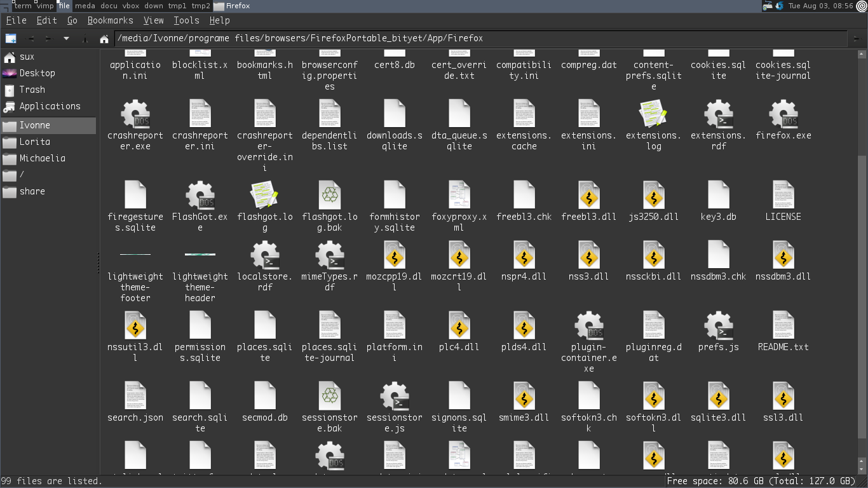Viewport: 868px width, 488px height.
Task: Select Michaelia volume in side pane
Action: click(48, 158)
